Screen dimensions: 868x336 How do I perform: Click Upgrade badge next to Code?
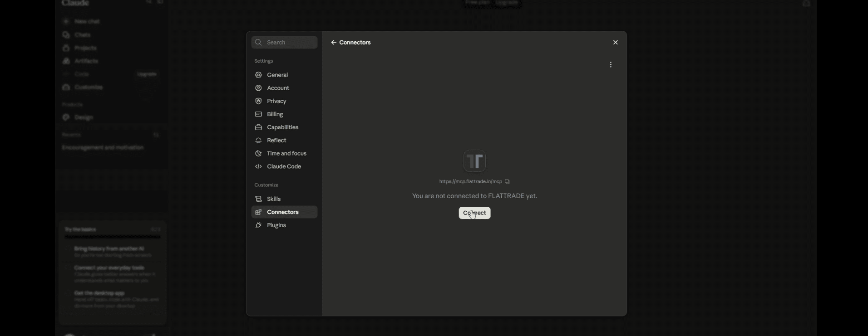point(147,74)
